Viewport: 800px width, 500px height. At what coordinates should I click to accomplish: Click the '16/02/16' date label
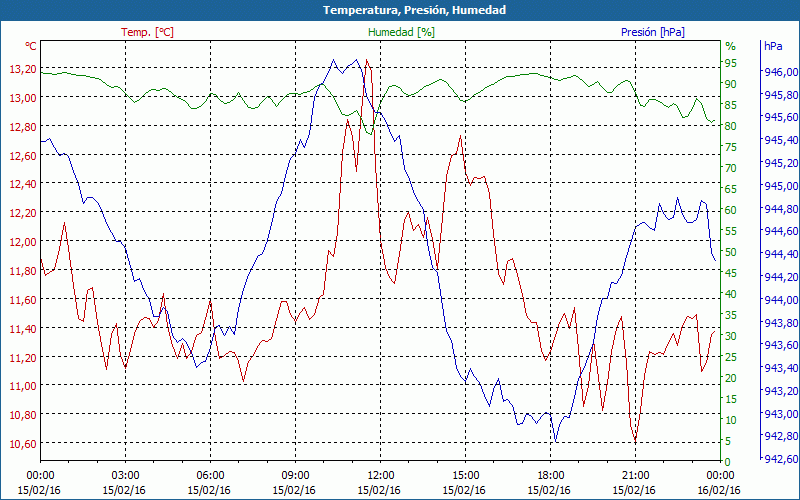point(719,490)
